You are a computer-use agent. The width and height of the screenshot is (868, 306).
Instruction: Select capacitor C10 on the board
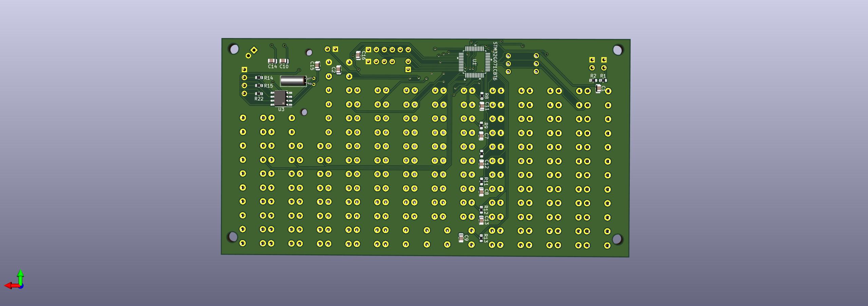pyautogui.click(x=284, y=61)
